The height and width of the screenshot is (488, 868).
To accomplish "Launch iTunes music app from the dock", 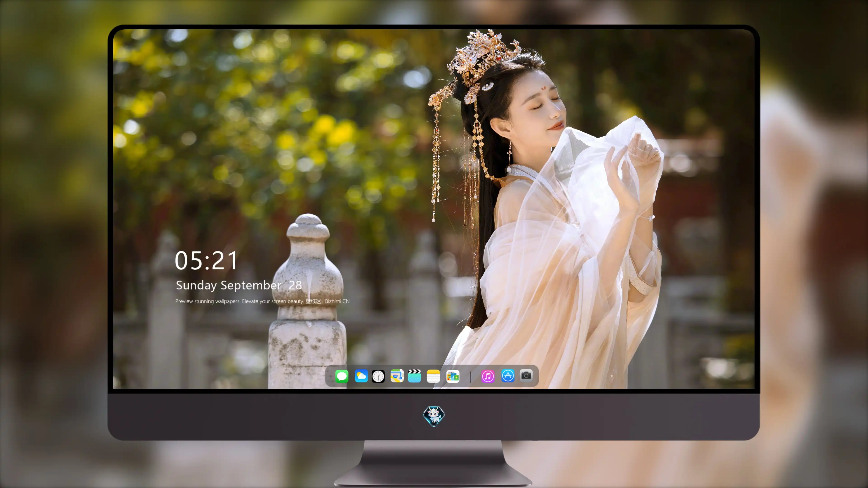I will [488, 376].
